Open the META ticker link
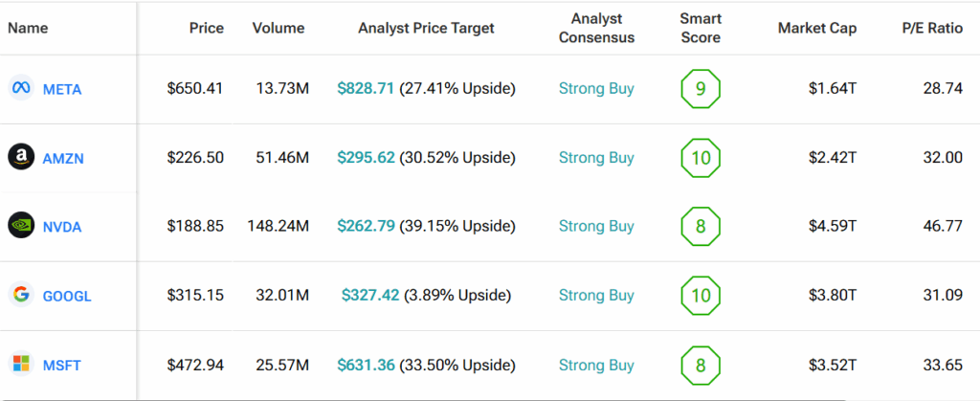The image size is (980, 401). click(x=63, y=89)
